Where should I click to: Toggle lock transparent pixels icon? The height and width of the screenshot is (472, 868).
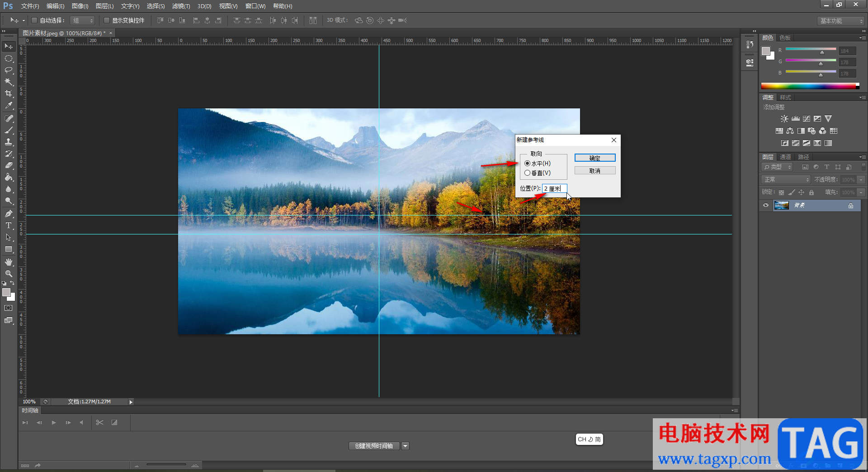pyautogui.click(x=781, y=192)
